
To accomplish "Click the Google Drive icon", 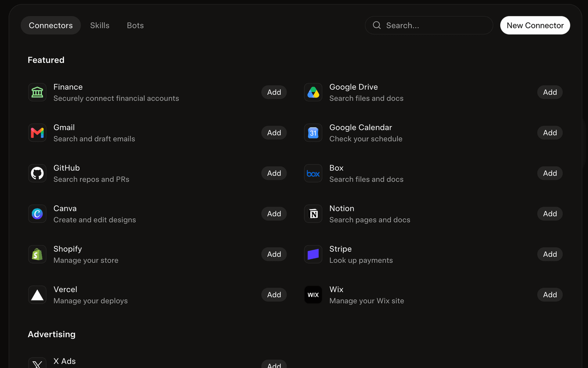I will [x=313, y=92].
